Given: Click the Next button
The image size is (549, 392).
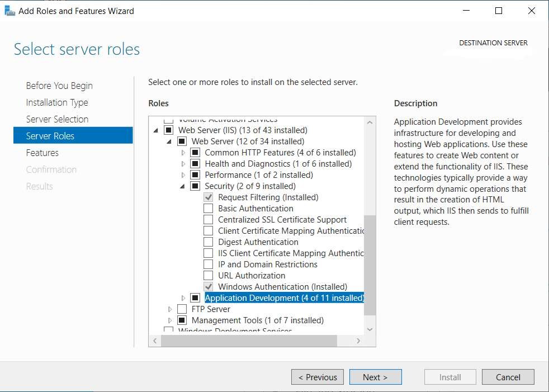Looking at the screenshot, I should 375,377.
